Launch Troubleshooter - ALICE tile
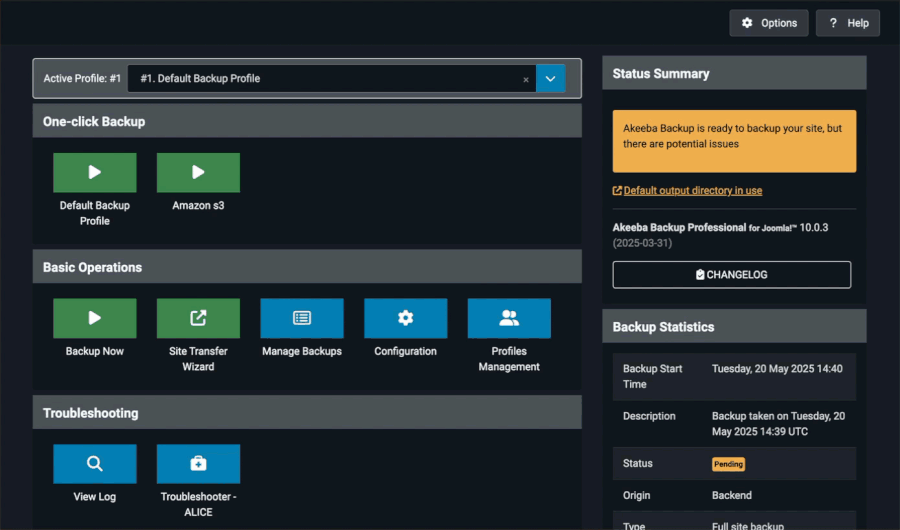This screenshot has height=530, width=900. [198, 464]
